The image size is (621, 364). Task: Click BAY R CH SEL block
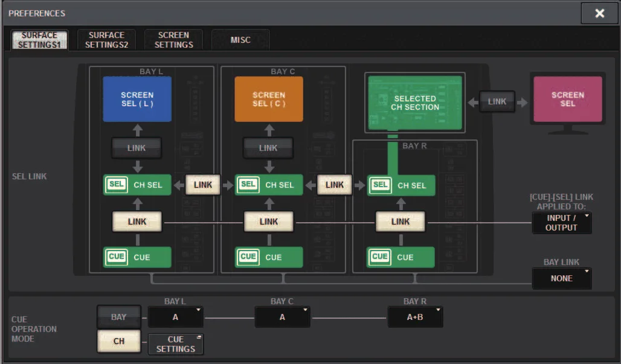click(x=401, y=185)
